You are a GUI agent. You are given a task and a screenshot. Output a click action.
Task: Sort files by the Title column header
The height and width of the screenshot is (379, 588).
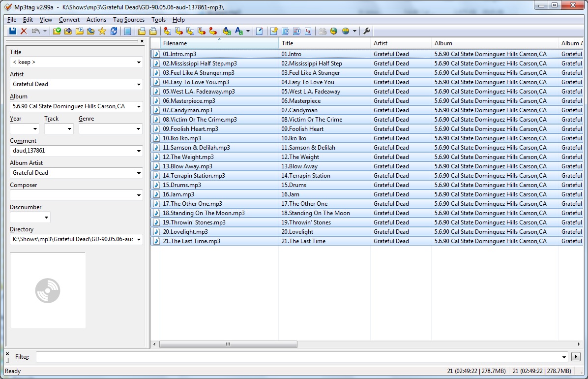coord(324,43)
